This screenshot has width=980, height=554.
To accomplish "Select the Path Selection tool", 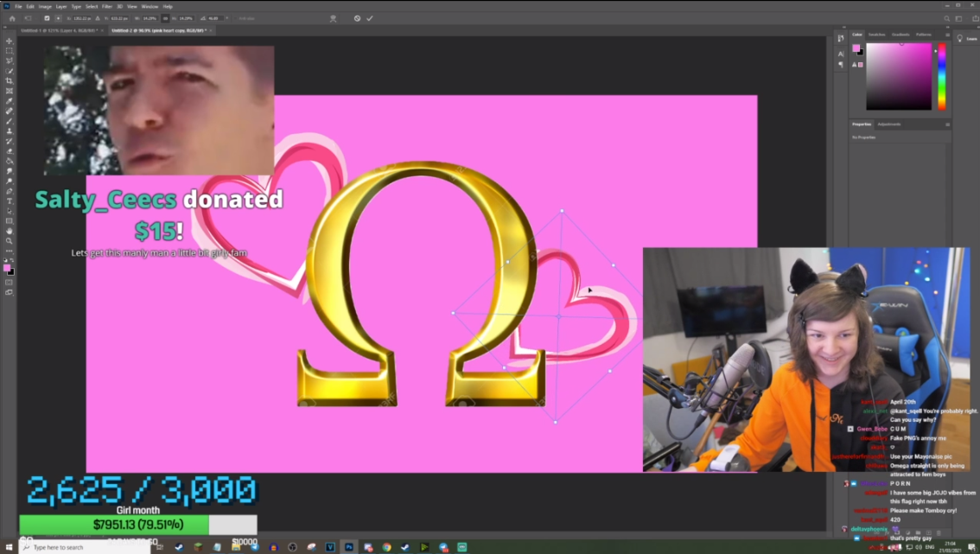I will pyautogui.click(x=10, y=211).
